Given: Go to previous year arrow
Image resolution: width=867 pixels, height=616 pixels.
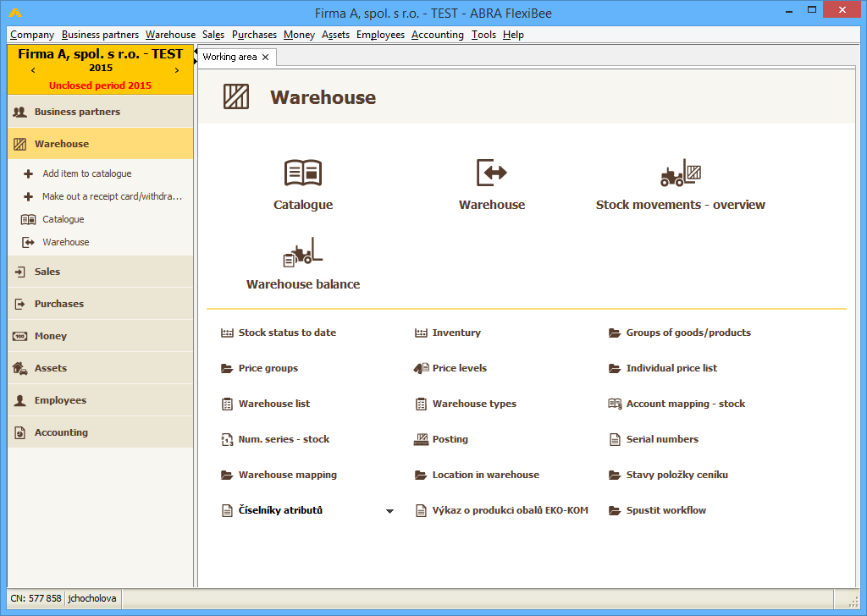Looking at the screenshot, I should pos(33,70).
